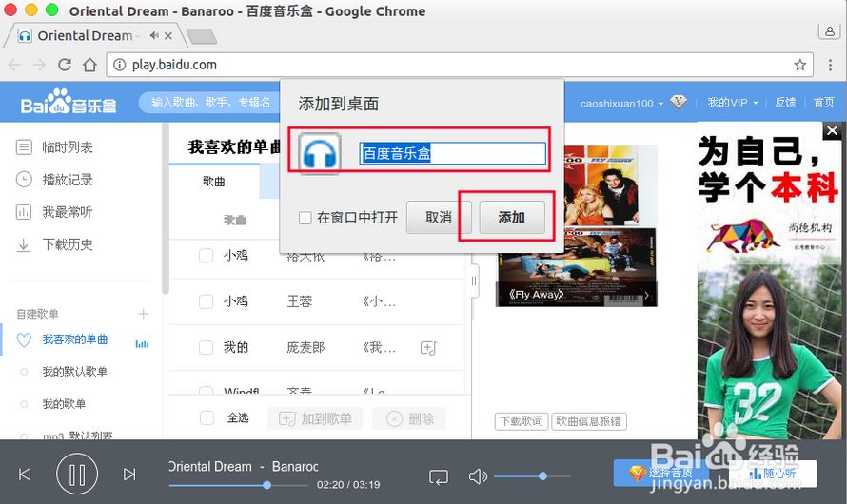
Task: Pause the current song
Action: (77, 475)
